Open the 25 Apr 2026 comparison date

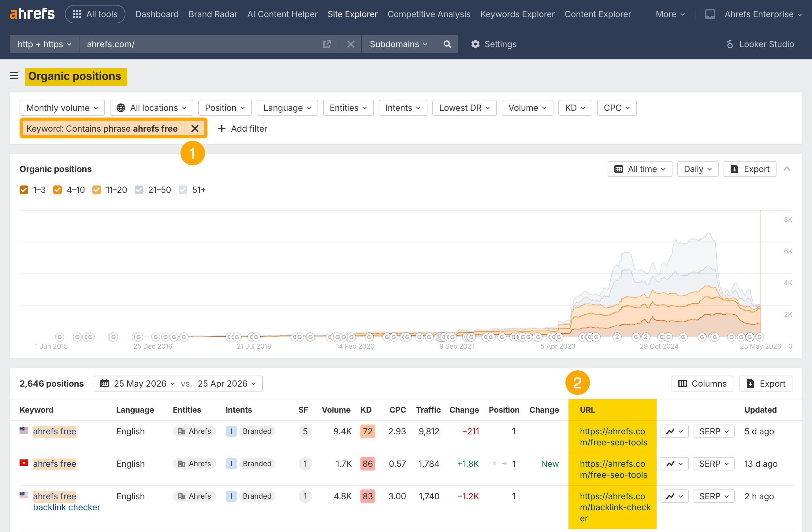click(227, 384)
